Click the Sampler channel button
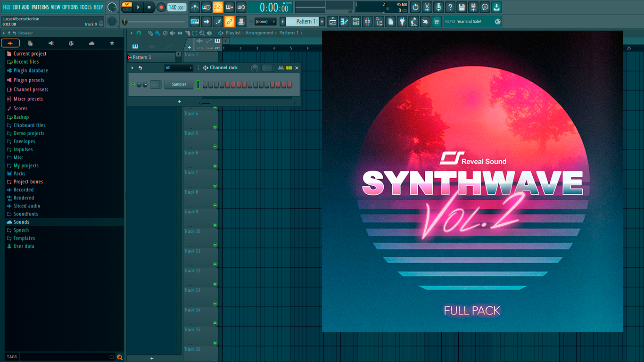This screenshot has height=362, width=644. point(179,84)
